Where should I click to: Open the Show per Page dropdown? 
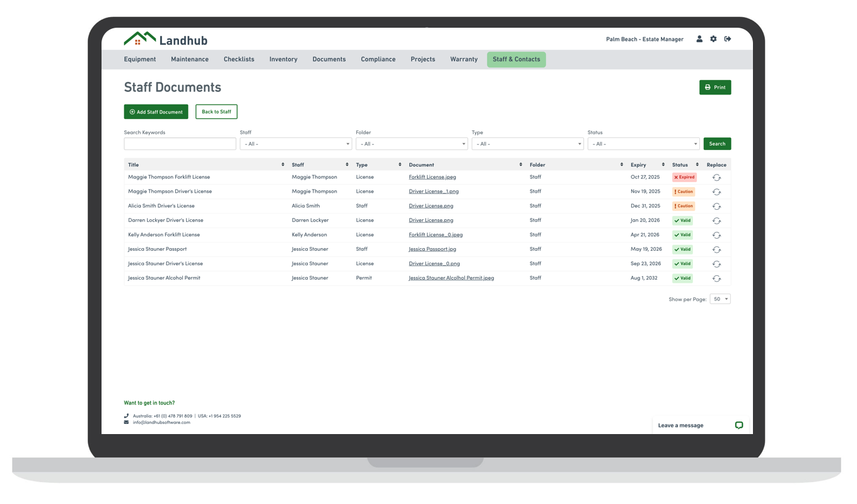(720, 299)
